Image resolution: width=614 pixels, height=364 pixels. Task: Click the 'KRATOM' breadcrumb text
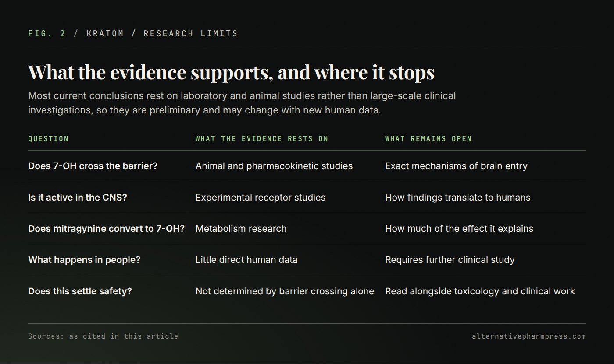click(x=105, y=34)
